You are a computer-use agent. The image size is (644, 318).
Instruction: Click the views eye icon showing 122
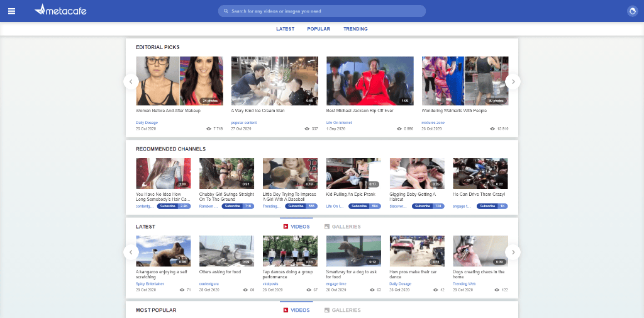pos(498,290)
